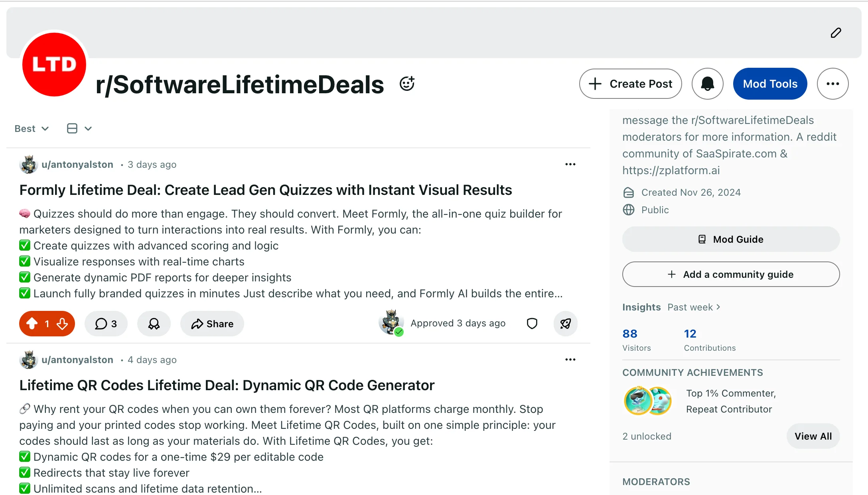Open the notification bell settings
Image resolution: width=868 pixels, height=495 pixels.
(707, 84)
